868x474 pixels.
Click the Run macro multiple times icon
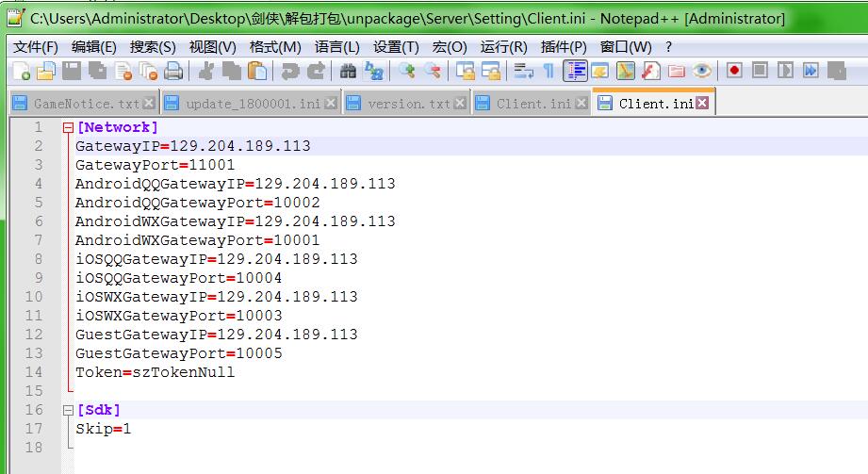[x=811, y=71]
